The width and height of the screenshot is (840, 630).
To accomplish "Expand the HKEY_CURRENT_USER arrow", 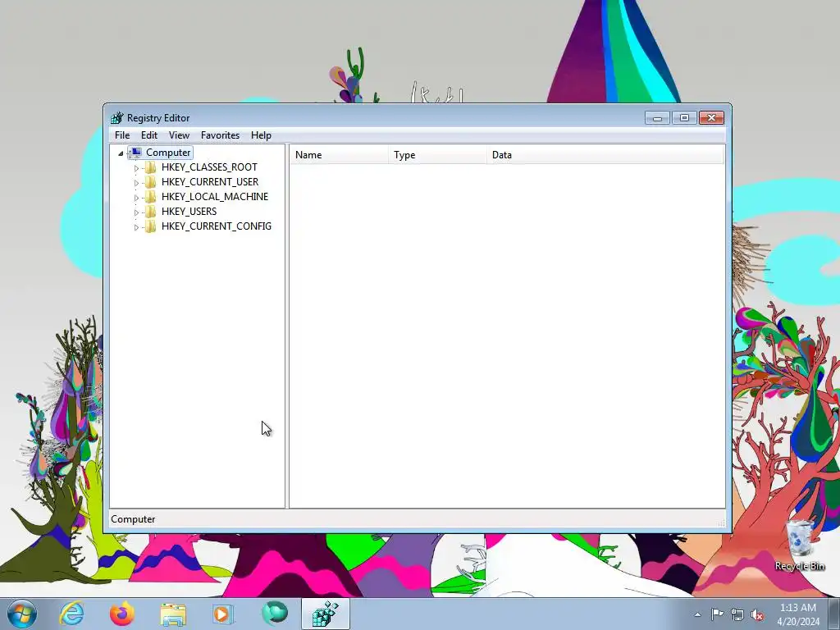I will tap(136, 183).
